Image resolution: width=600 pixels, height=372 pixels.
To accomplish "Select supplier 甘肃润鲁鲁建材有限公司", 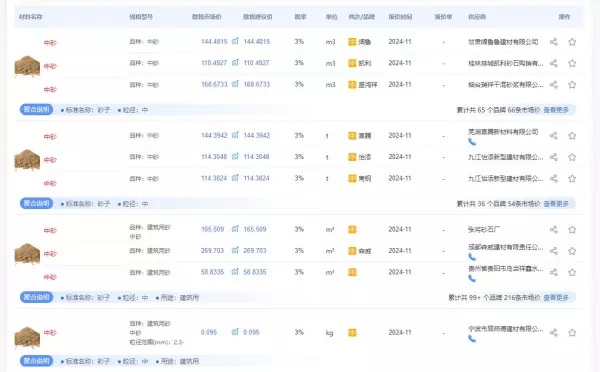I will [x=503, y=42].
